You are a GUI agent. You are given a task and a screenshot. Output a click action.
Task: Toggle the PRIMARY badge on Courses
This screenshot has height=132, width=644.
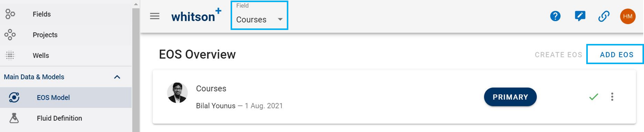coord(510,97)
